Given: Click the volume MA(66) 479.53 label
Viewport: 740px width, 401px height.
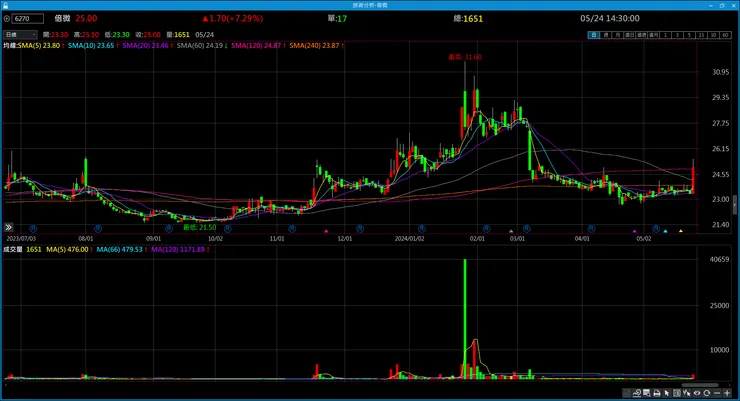Looking at the screenshot, I should (119, 249).
